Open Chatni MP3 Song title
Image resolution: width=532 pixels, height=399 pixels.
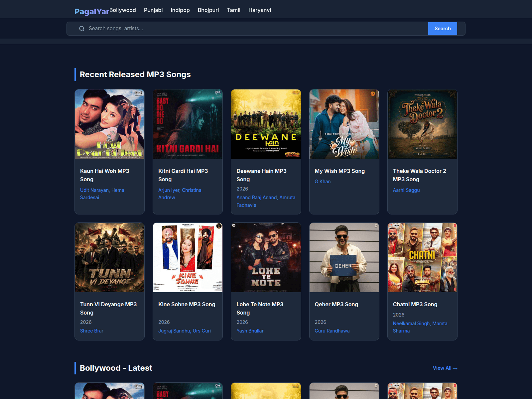(x=415, y=304)
